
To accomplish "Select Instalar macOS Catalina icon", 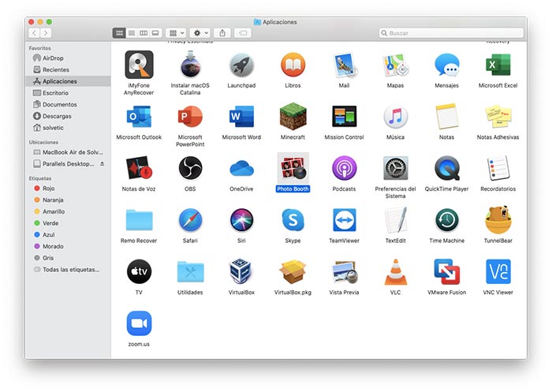I will coord(191,65).
